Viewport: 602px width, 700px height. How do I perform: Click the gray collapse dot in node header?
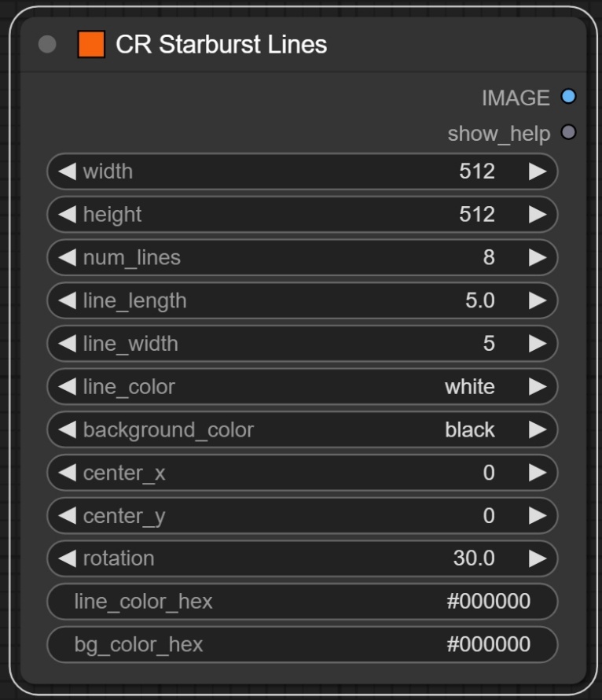tap(47, 45)
